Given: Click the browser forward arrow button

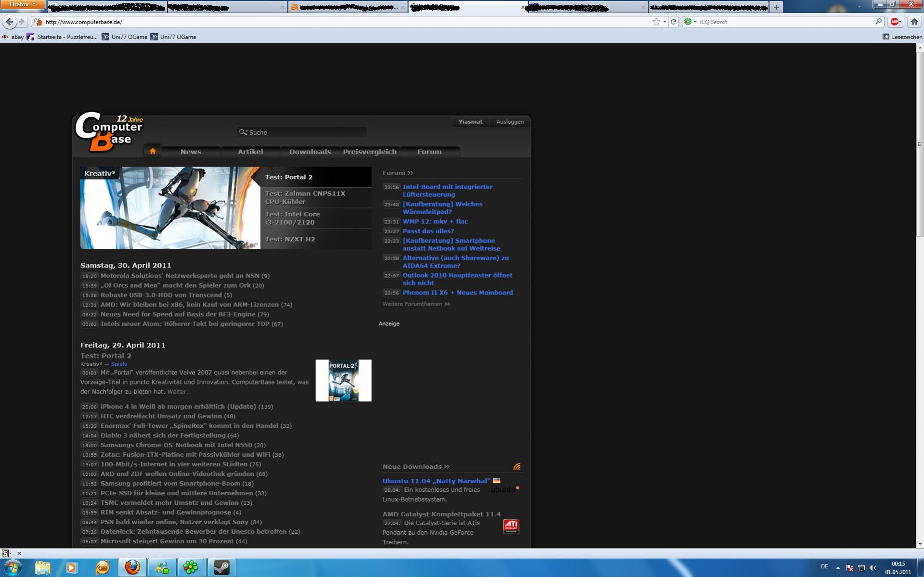Looking at the screenshot, I should coord(21,22).
